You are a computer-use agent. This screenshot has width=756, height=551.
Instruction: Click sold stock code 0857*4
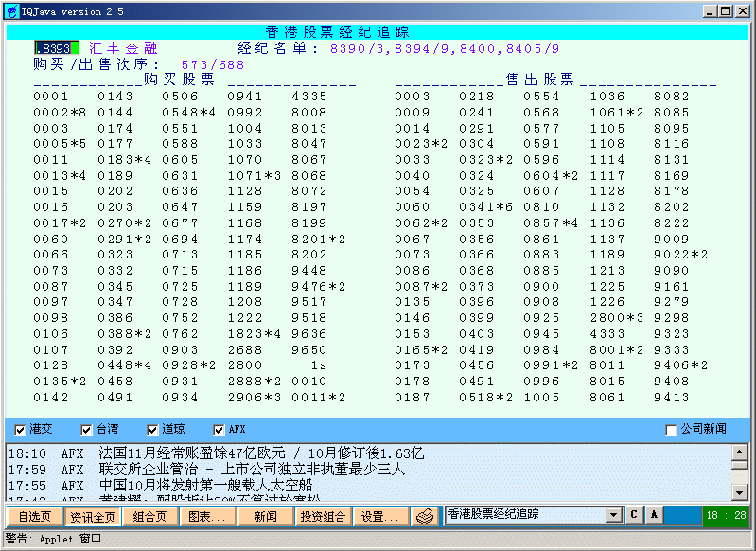coord(551,222)
